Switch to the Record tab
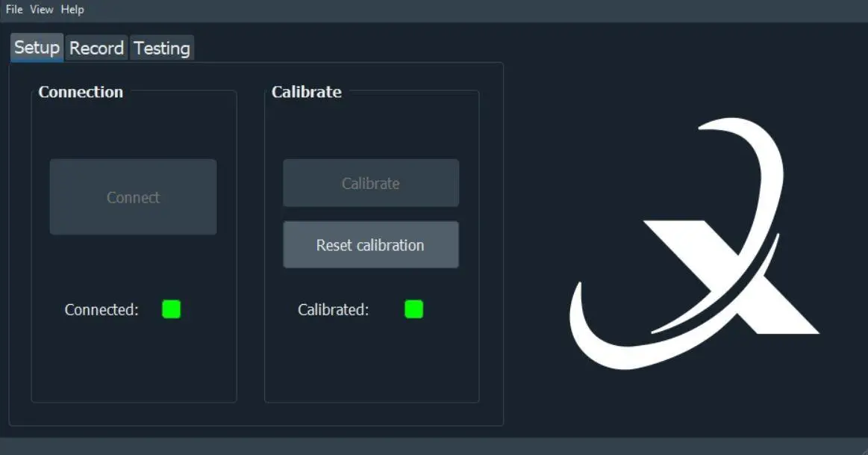The width and height of the screenshot is (868, 455). tap(96, 49)
